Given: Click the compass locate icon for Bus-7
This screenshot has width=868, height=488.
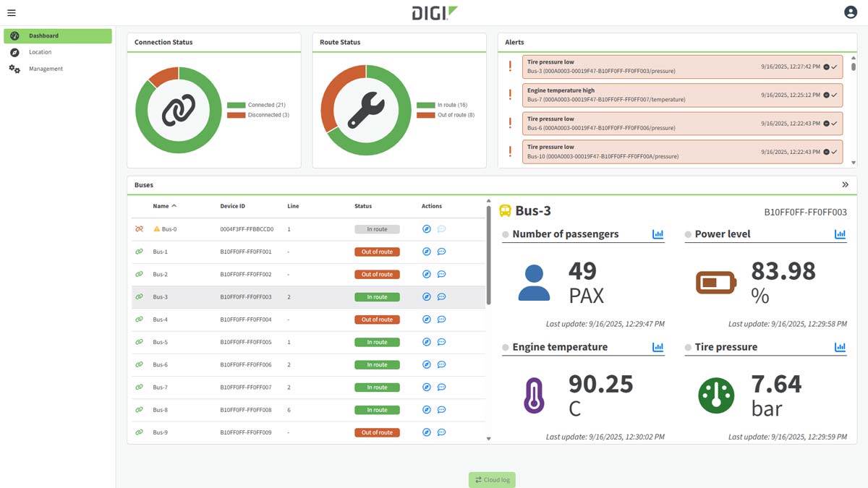Looking at the screenshot, I should (x=427, y=388).
